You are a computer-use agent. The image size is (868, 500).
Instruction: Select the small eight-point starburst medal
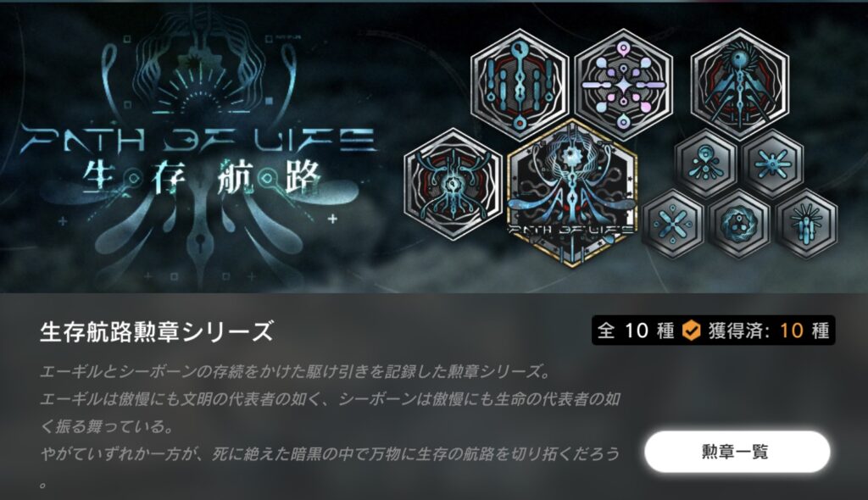pyautogui.click(x=772, y=164)
